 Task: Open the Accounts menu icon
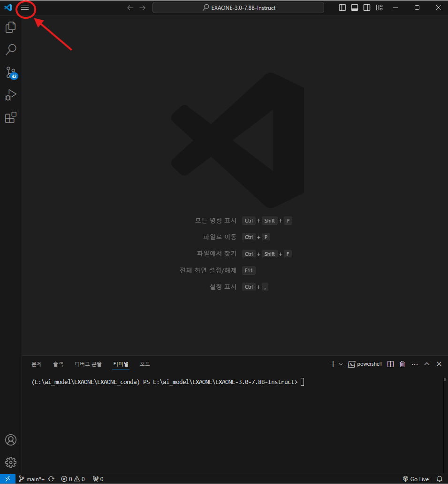pyautogui.click(x=11, y=440)
